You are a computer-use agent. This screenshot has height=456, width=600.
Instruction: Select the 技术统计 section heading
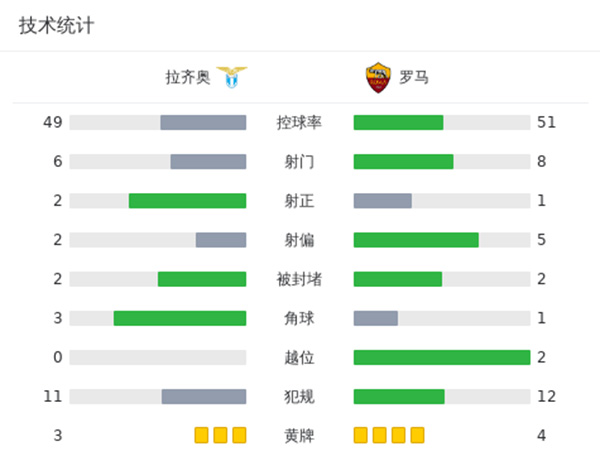56,26
